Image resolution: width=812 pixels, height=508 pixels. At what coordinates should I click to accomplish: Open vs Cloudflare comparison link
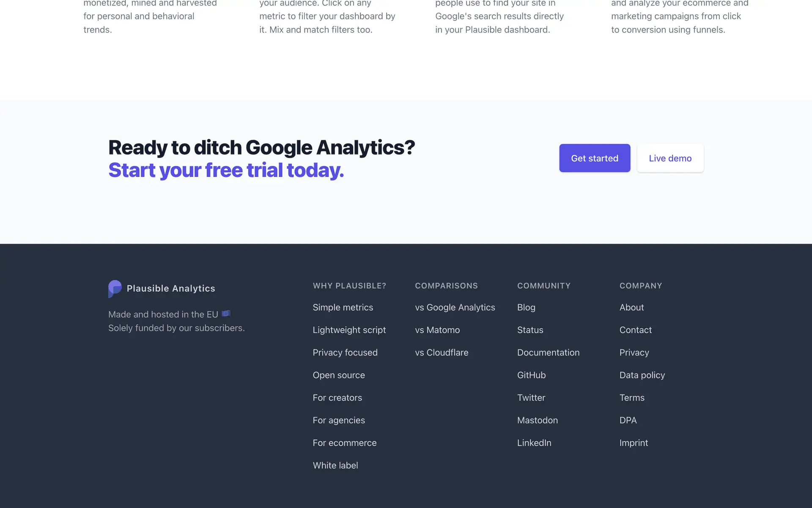pyautogui.click(x=441, y=353)
